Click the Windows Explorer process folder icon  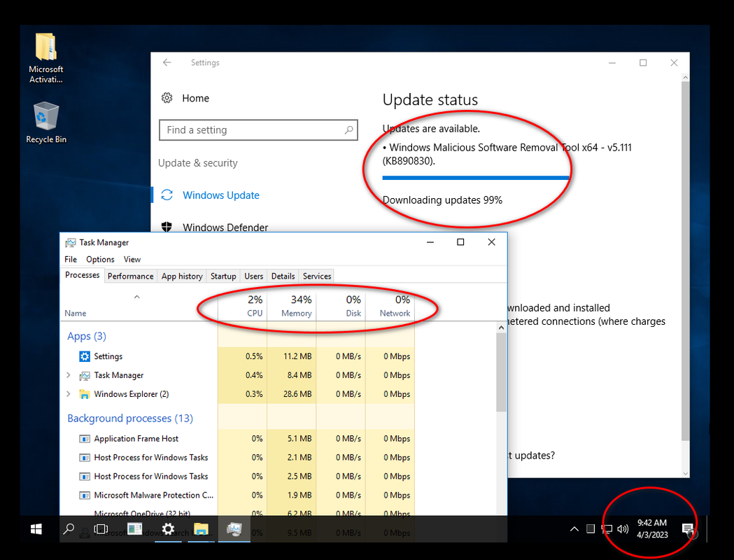pyautogui.click(x=84, y=394)
